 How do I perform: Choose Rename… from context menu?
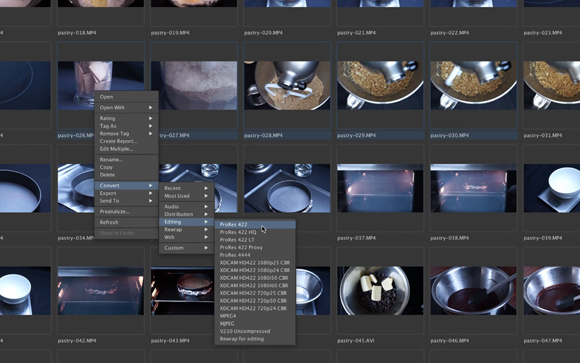[126, 159]
